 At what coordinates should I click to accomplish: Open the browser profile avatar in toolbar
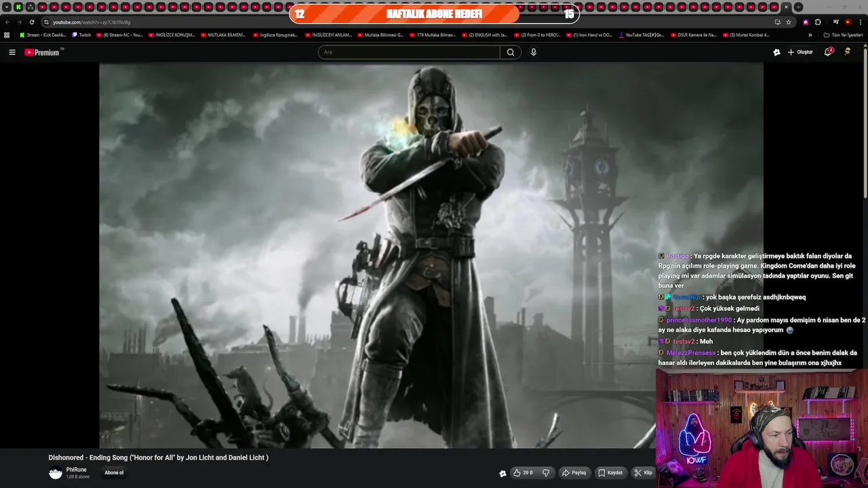(848, 22)
